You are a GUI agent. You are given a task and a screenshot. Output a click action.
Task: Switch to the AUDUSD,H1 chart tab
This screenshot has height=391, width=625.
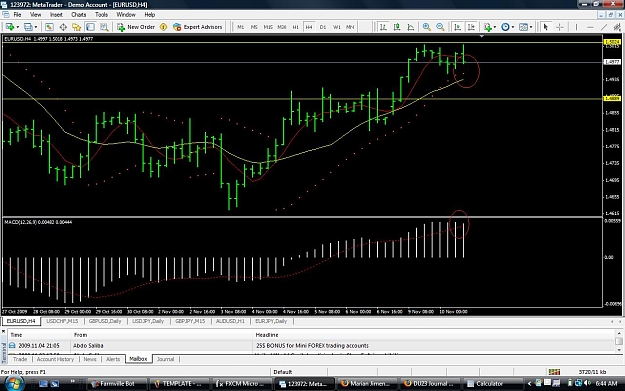(x=230, y=321)
